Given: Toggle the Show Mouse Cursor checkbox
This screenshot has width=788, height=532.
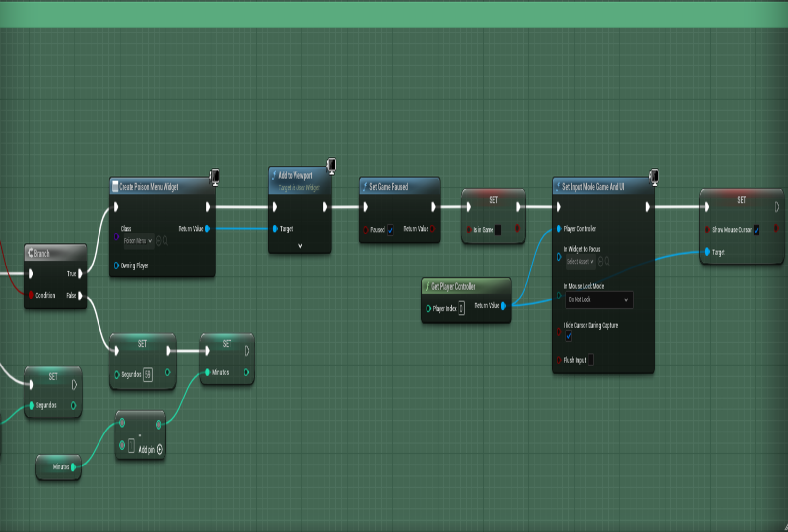Looking at the screenshot, I should pyautogui.click(x=756, y=230).
